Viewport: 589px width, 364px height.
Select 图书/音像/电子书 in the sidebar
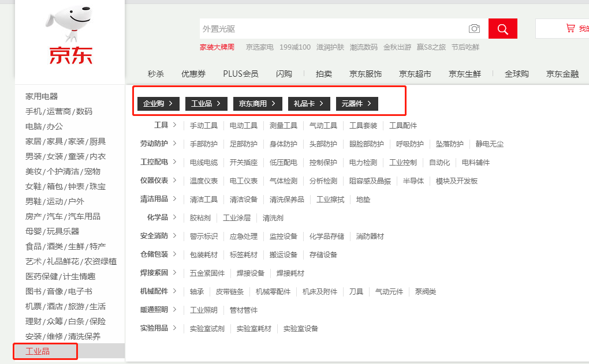coord(58,291)
